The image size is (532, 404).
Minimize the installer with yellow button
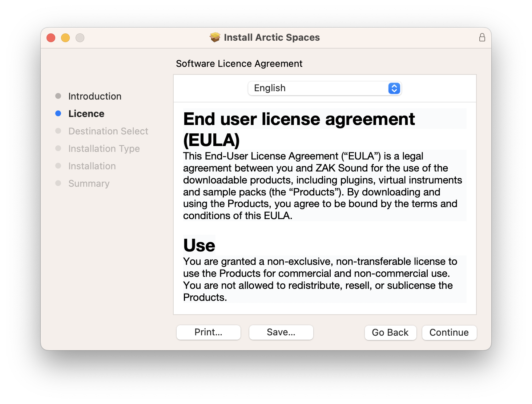pos(65,38)
